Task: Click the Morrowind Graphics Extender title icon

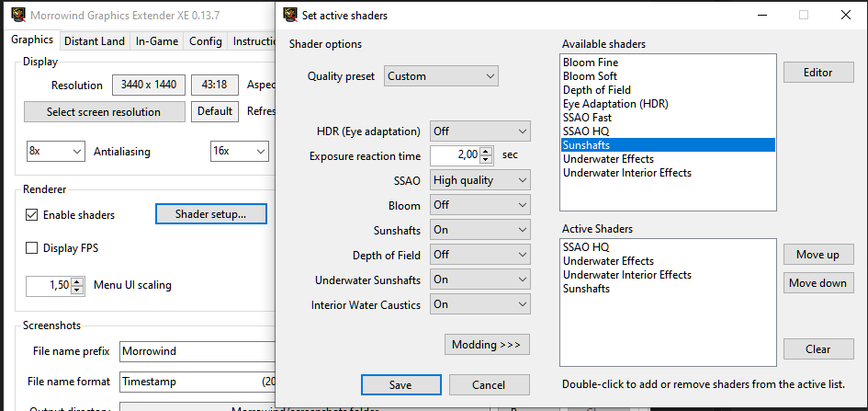Action: [x=17, y=15]
